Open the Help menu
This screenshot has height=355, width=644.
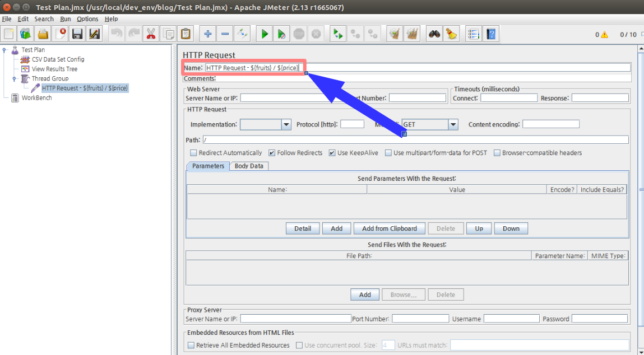point(111,19)
